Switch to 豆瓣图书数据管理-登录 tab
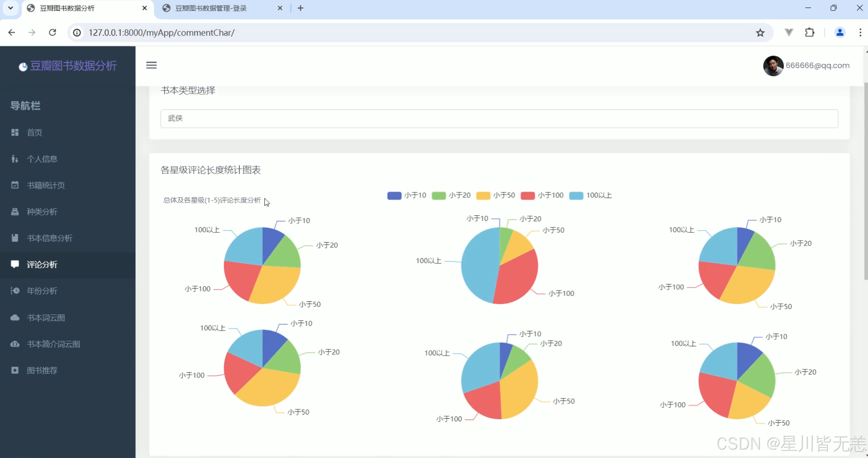868x458 pixels. click(211, 8)
